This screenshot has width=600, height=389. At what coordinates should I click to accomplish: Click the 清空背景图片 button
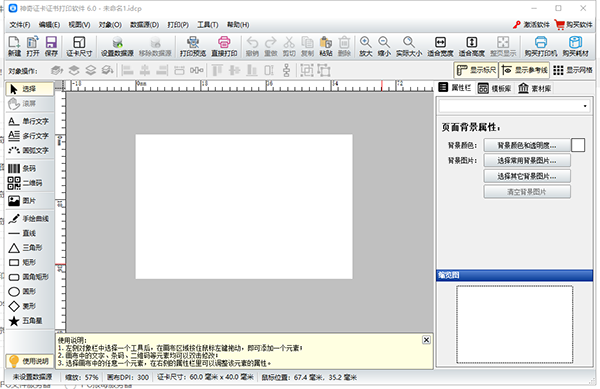527,192
